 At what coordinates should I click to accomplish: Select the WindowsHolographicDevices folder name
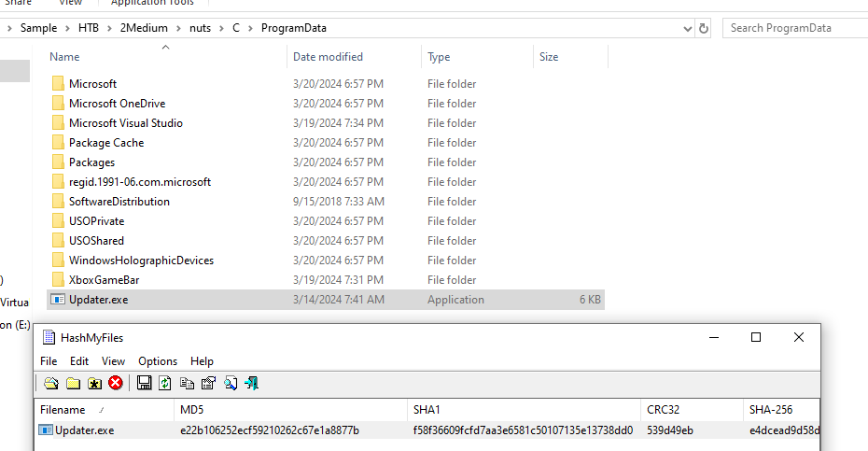[141, 261]
